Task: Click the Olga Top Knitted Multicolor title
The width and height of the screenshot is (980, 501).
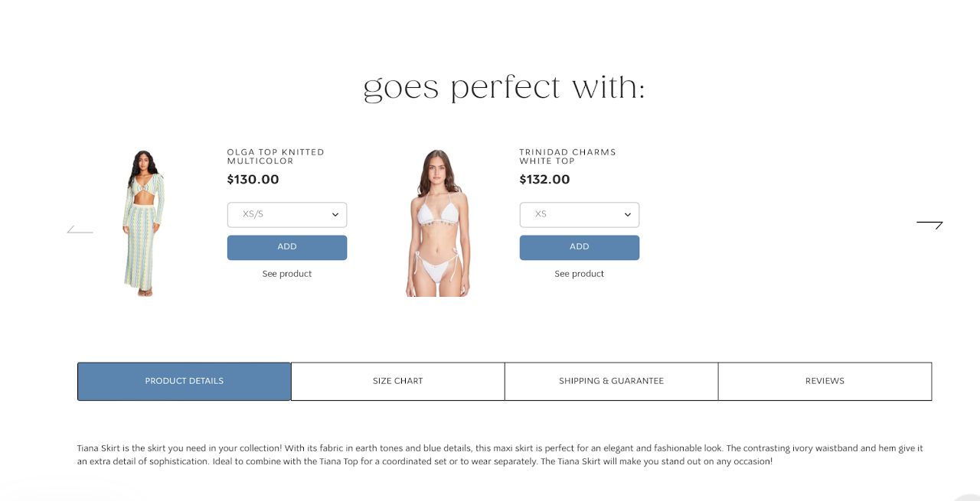Action: (x=276, y=157)
